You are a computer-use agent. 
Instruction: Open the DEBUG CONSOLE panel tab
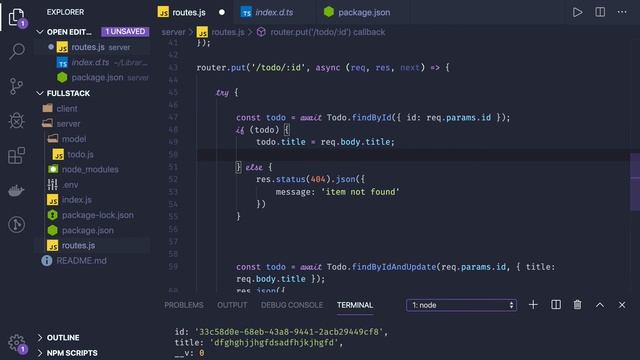tap(292, 305)
